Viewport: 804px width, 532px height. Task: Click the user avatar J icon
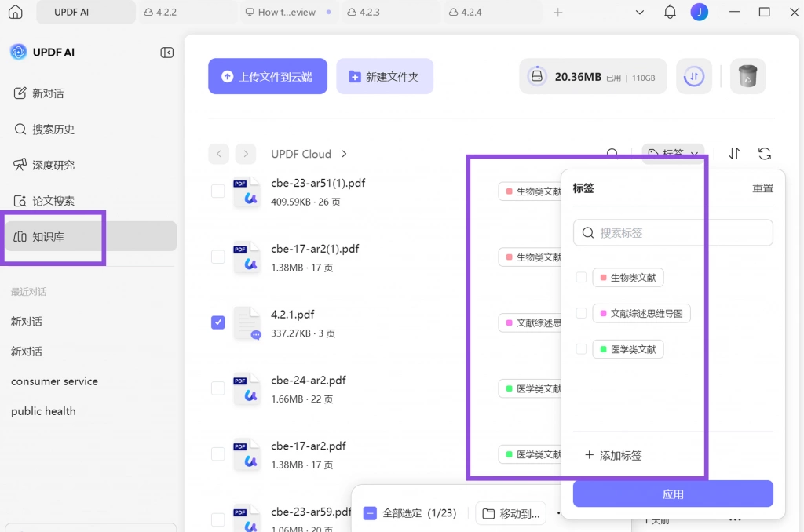[699, 12]
